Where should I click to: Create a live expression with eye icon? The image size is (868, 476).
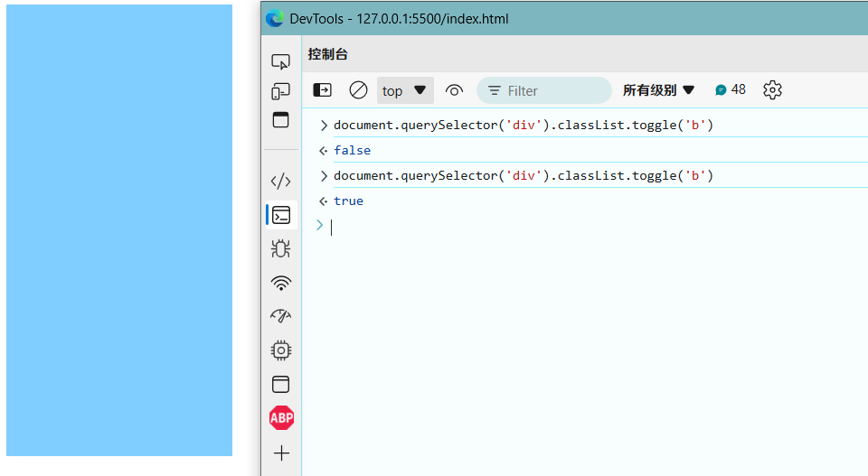(x=454, y=90)
